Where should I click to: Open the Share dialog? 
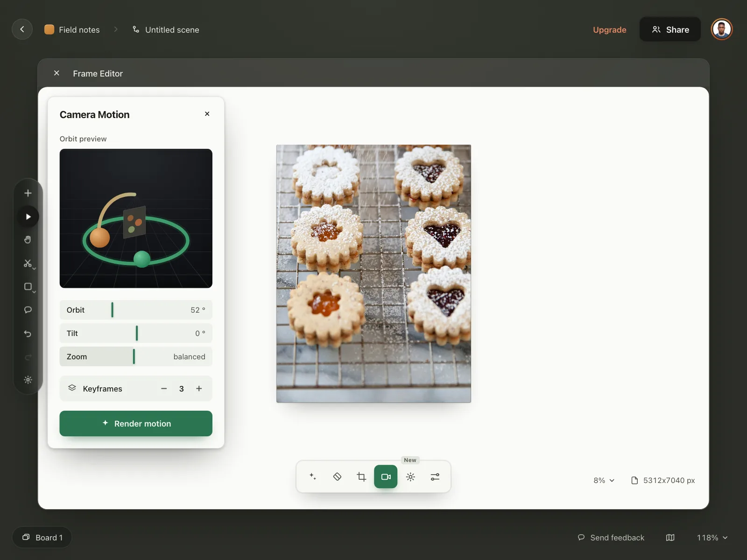tap(670, 29)
